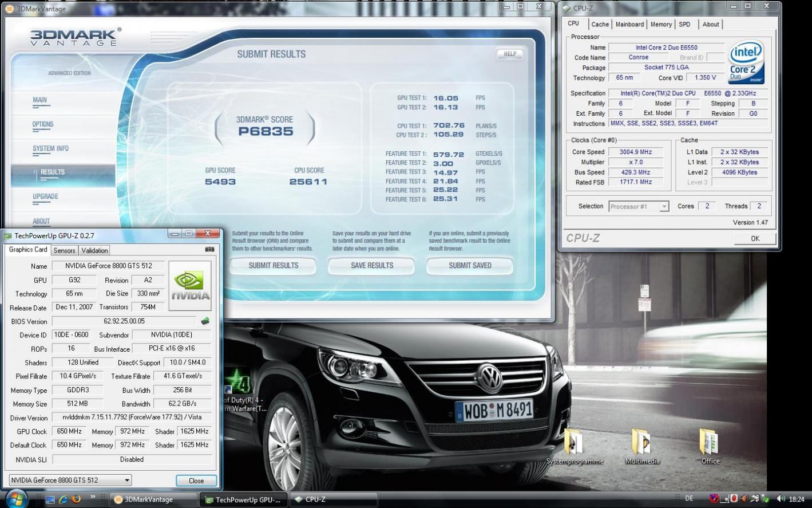
Task: Click the HELP button in 3DMark
Action: pos(510,54)
